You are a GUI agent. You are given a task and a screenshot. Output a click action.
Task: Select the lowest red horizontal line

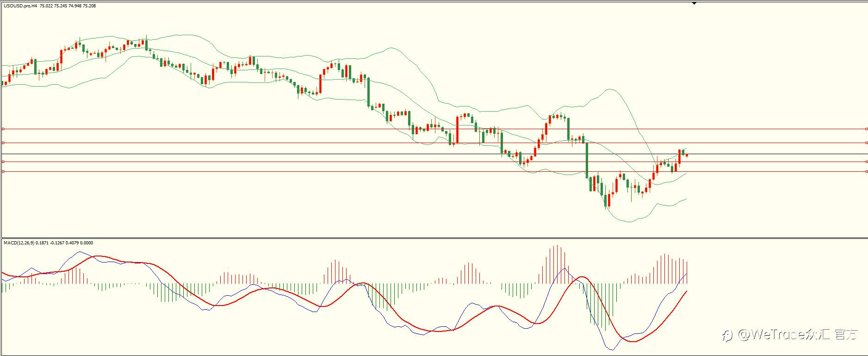click(434, 172)
